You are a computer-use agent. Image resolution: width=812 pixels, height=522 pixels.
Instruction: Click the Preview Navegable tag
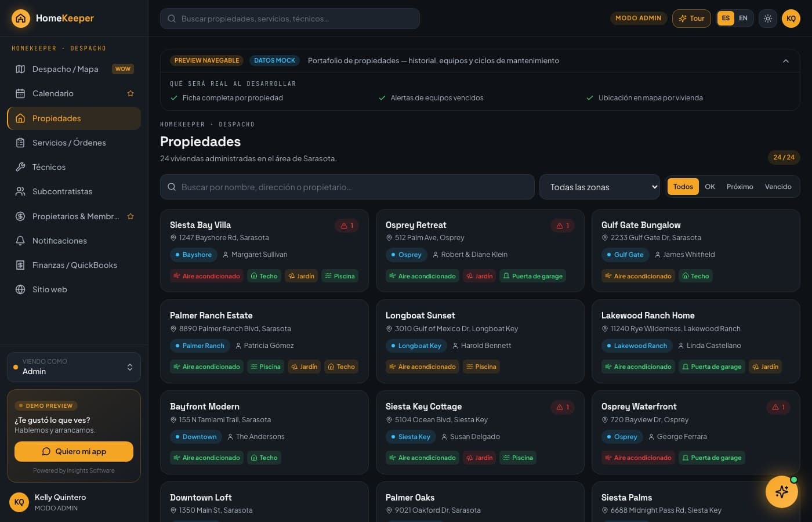[206, 60]
